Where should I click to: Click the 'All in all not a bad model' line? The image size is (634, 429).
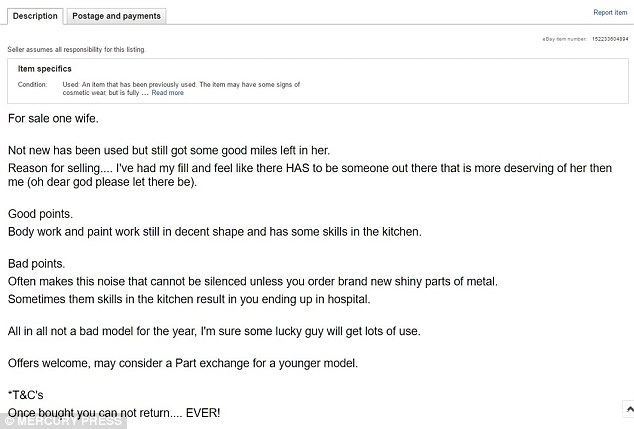[x=214, y=331]
